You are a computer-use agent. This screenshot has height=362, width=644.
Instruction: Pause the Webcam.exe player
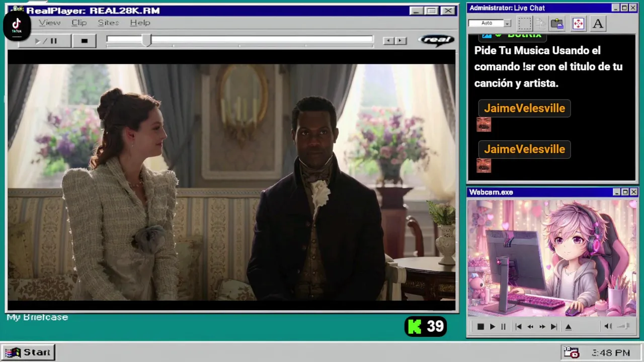click(x=503, y=327)
